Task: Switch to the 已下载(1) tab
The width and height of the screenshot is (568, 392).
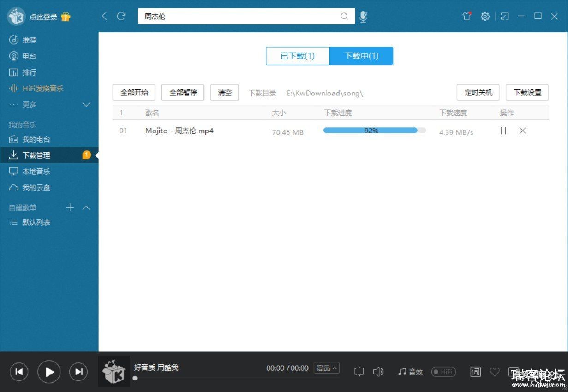Action: pos(298,56)
